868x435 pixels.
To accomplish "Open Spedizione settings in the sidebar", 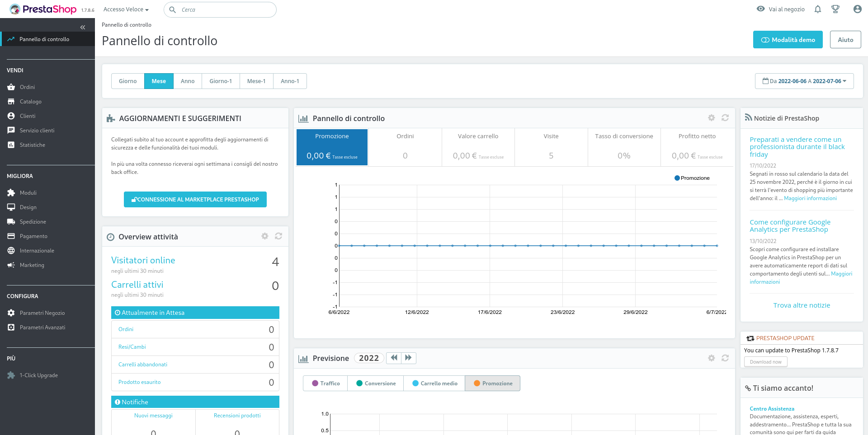I will [x=32, y=221].
